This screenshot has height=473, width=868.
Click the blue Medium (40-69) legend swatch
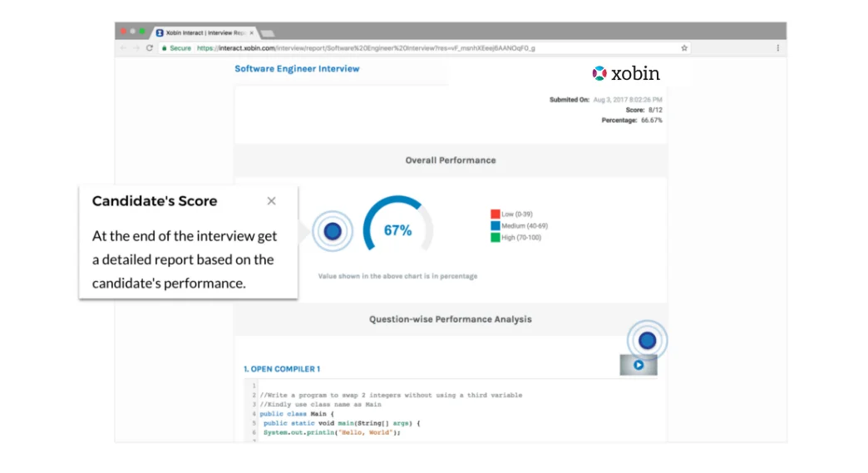coord(496,226)
